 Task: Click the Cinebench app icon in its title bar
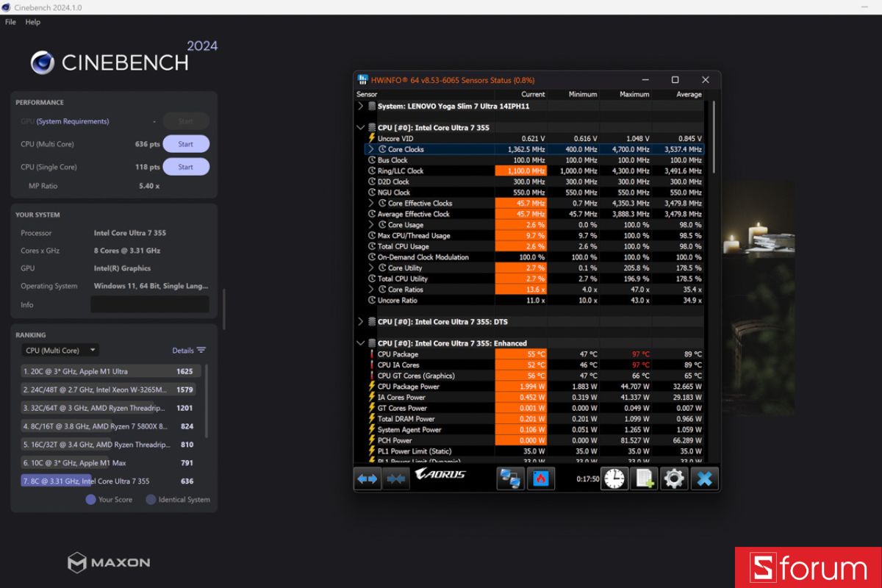click(7, 7)
